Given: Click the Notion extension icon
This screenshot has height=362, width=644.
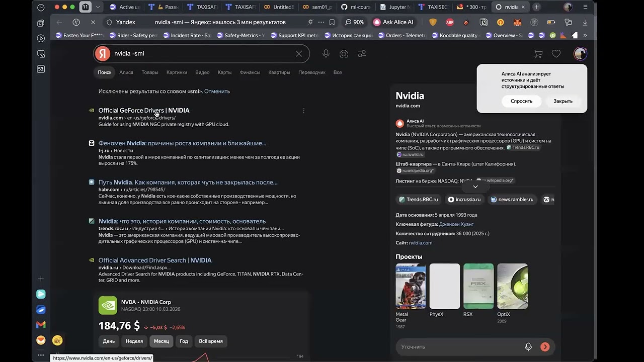Looking at the screenshot, I should point(484,22).
